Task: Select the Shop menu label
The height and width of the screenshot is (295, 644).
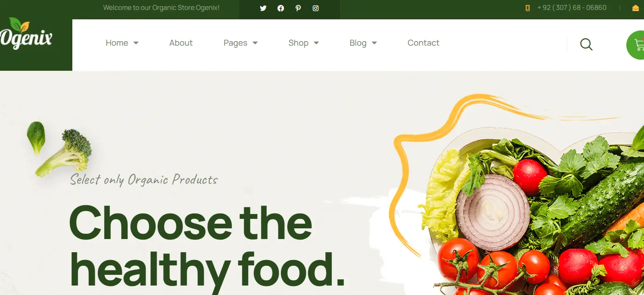Action: point(298,43)
